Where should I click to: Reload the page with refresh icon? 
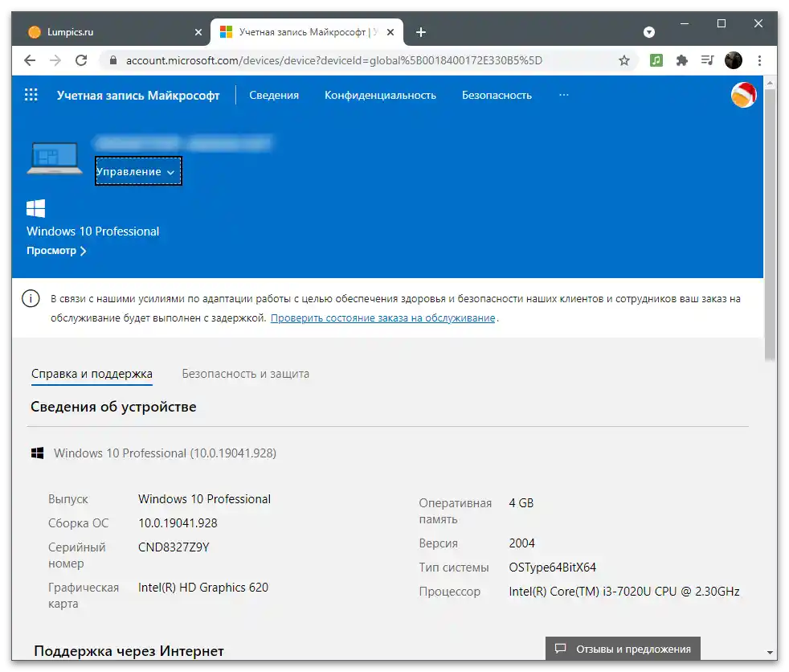coord(81,60)
